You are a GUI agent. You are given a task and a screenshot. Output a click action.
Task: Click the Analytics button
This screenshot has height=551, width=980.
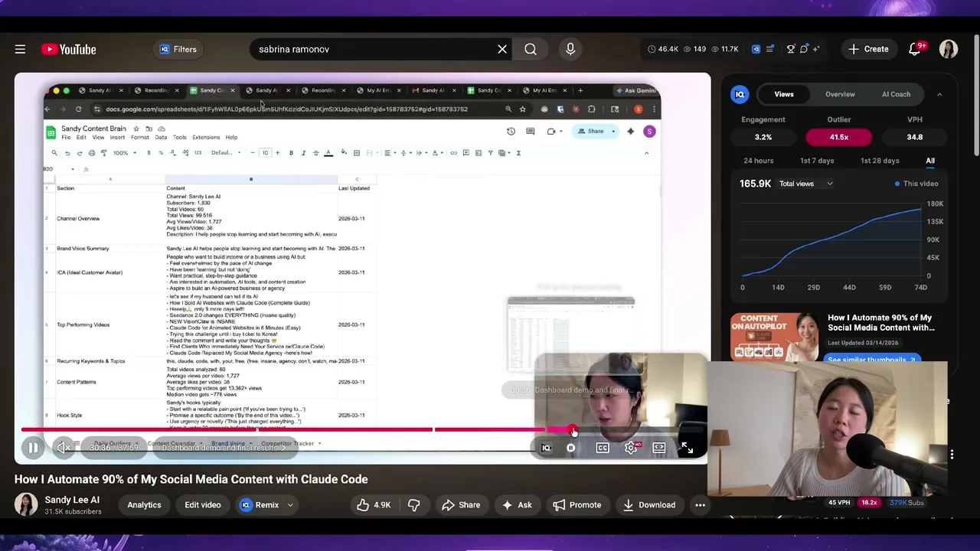click(144, 505)
